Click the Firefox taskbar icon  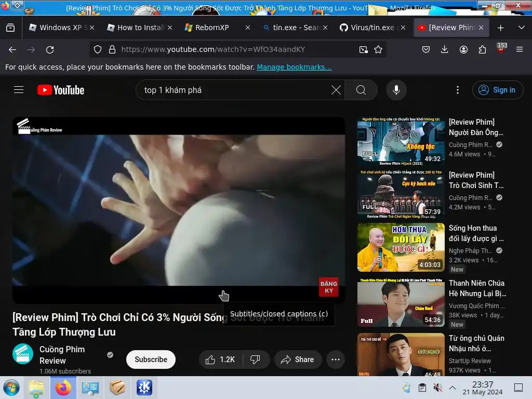(63, 388)
